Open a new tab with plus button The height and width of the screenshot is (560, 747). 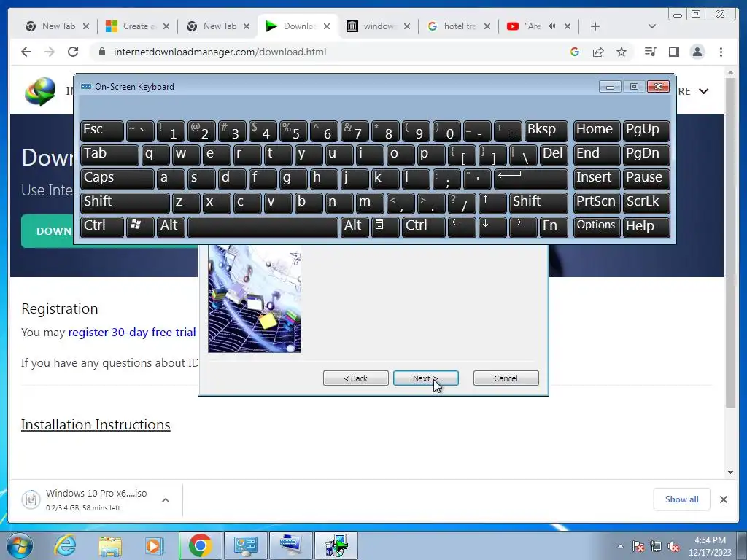pyautogui.click(x=595, y=26)
